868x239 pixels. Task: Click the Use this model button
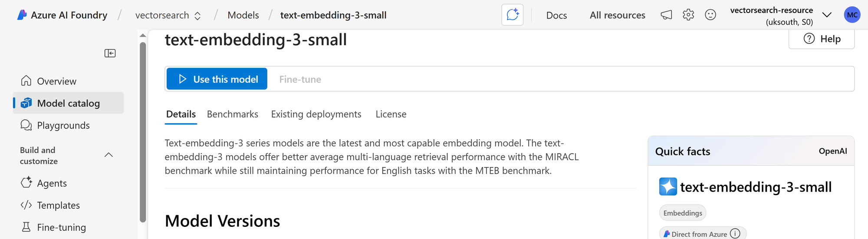(217, 79)
